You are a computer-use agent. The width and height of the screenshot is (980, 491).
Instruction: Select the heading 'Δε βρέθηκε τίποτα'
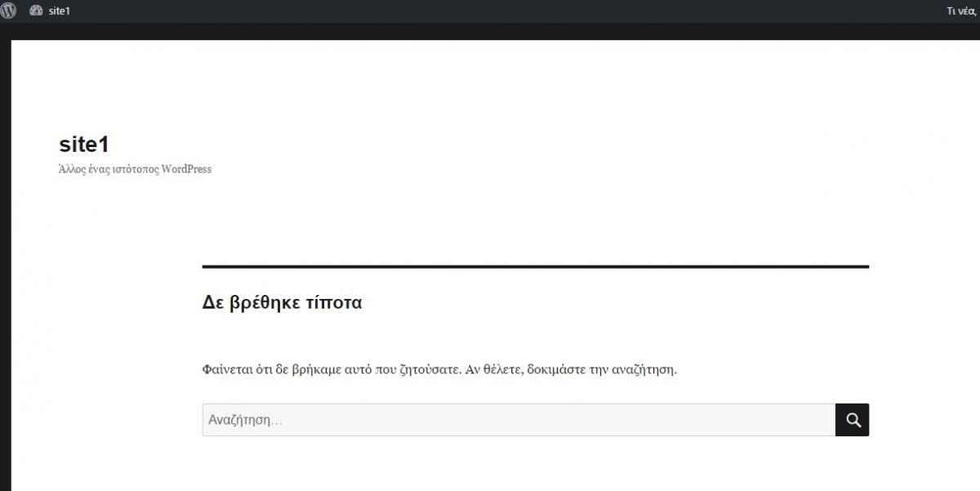click(x=282, y=302)
